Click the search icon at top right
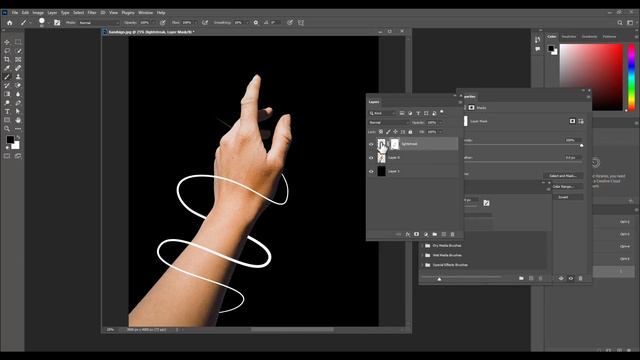Screen dimensions: 640x360 [x=620, y=23]
